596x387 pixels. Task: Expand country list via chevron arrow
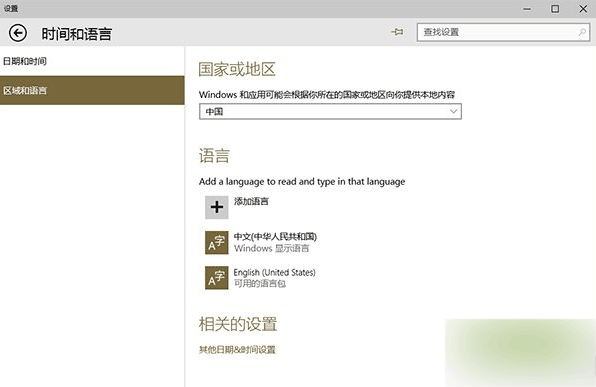pyautogui.click(x=453, y=111)
